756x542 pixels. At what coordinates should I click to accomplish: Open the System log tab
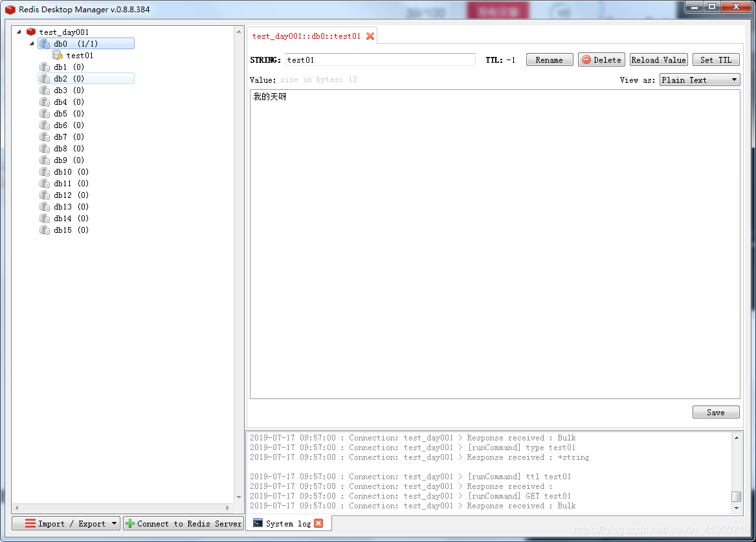coord(288,524)
